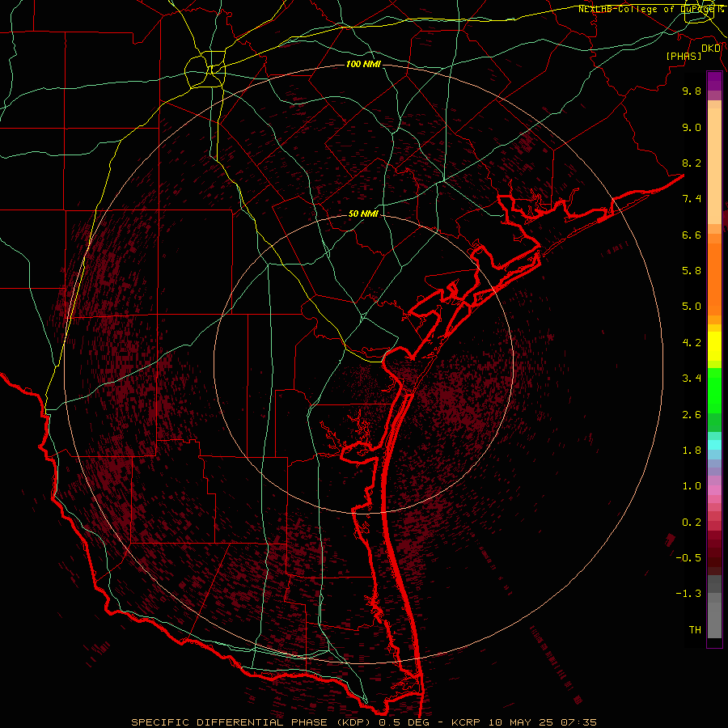Click the 50 NMI range ring label
The image size is (728, 728).
click(x=363, y=214)
